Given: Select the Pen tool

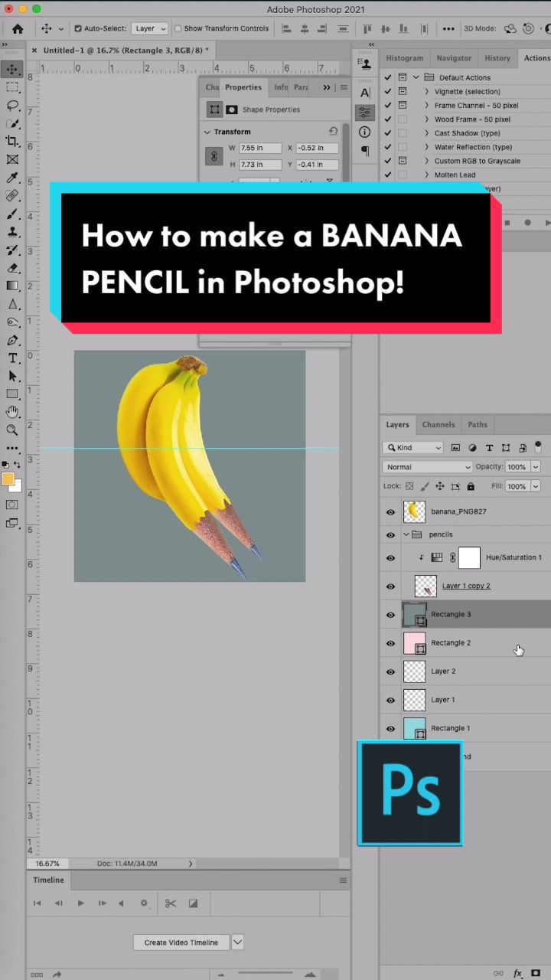Looking at the screenshot, I should [x=12, y=340].
